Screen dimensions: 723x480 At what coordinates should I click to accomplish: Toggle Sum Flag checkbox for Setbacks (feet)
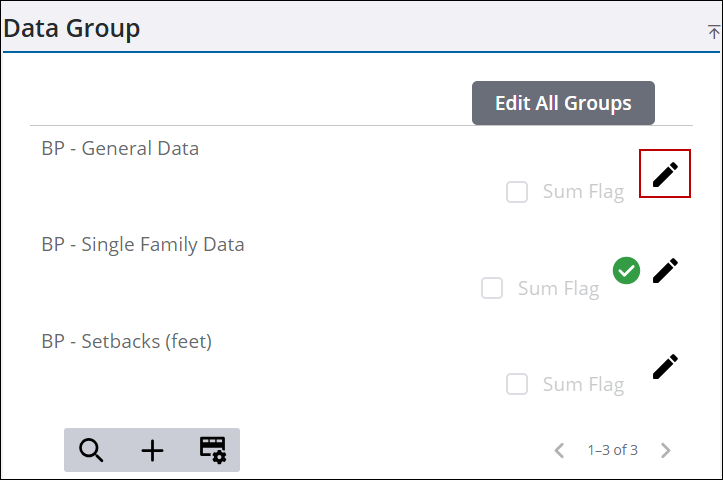pyautogui.click(x=517, y=384)
